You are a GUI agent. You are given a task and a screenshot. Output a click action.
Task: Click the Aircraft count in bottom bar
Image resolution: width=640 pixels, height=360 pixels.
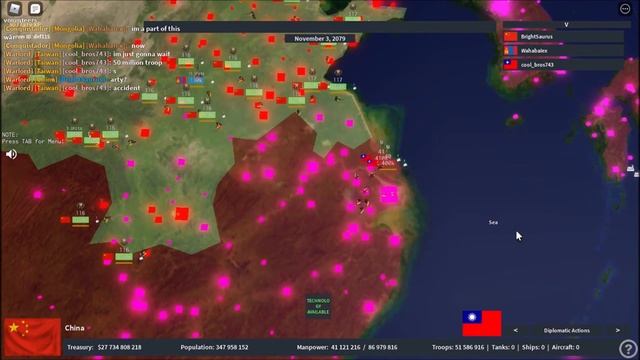pos(565,347)
